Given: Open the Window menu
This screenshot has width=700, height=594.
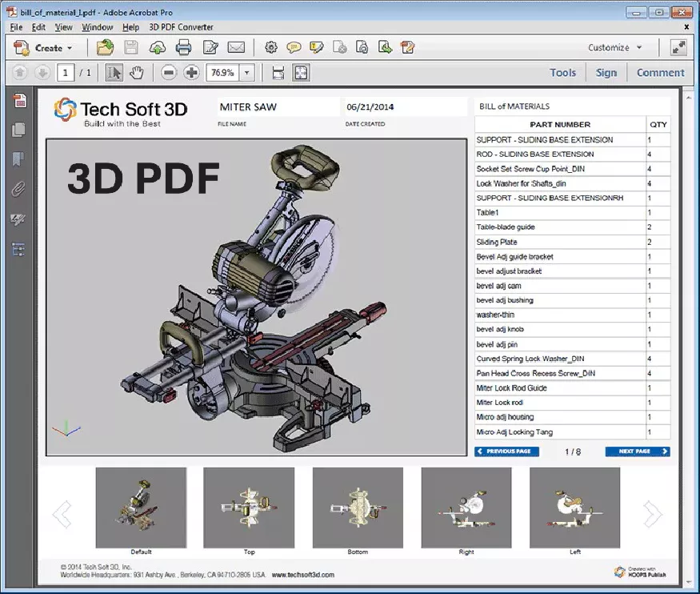Looking at the screenshot, I should (97, 27).
